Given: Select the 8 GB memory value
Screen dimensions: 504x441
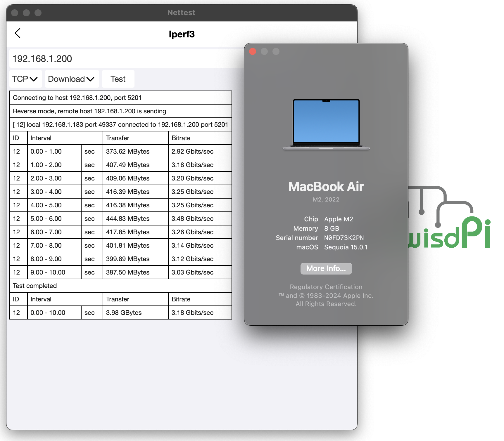Looking at the screenshot, I should (x=332, y=228).
